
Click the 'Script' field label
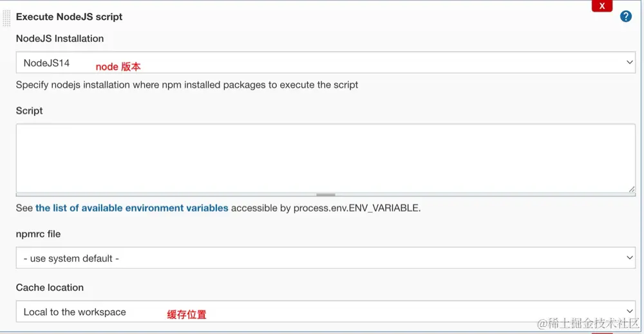30,111
